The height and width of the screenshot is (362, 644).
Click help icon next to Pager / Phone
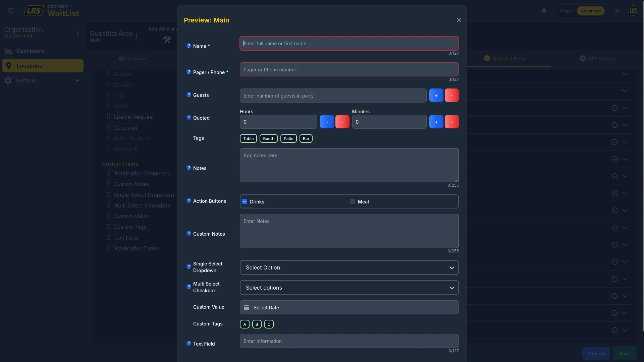coord(189,72)
